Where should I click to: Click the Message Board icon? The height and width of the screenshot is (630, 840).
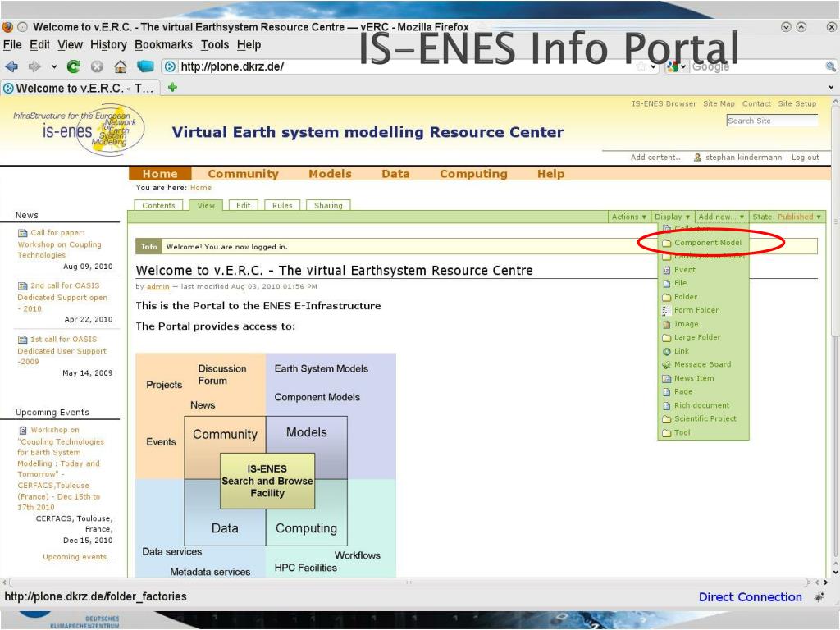pyautogui.click(x=666, y=365)
